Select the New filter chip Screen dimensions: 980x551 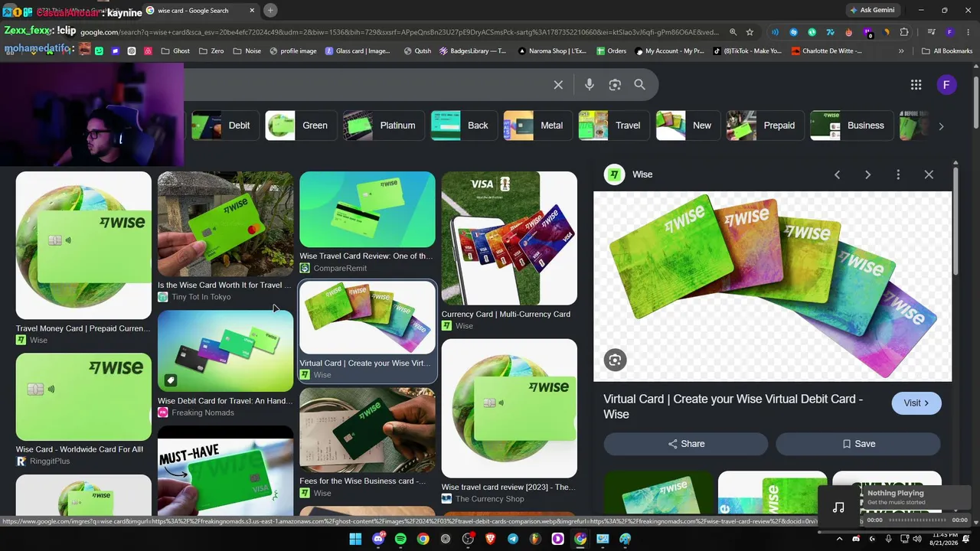click(x=687, y=126)
